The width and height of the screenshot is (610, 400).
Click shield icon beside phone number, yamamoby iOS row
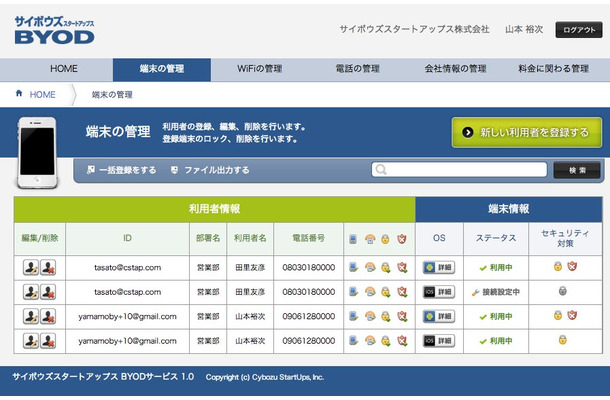click(402, 341)
